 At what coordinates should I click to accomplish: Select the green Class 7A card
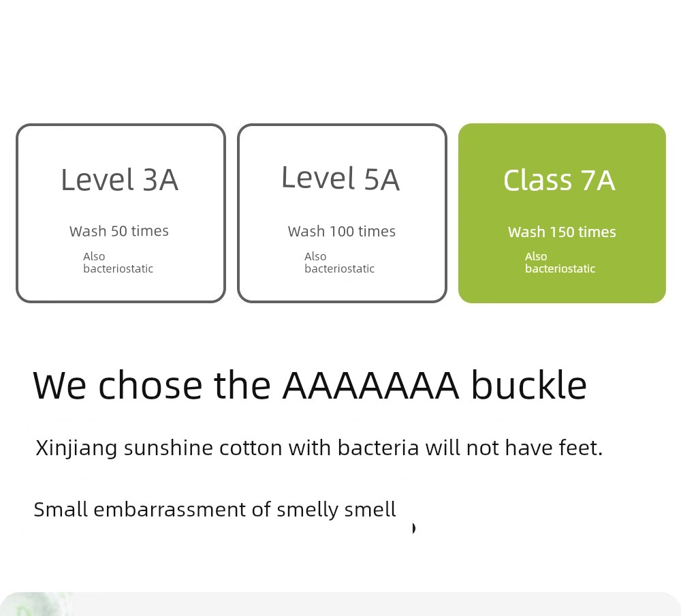(562, 213)
